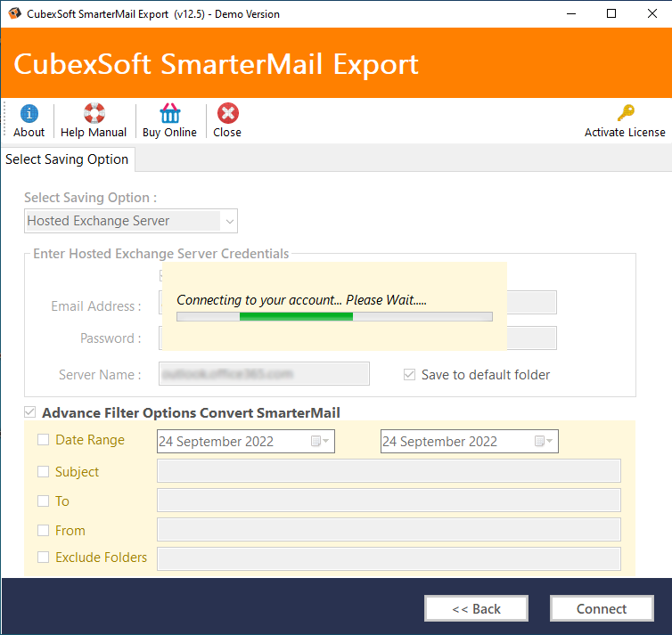Toggle the Date Range checkbox
Image resolution: width=672 pixels, height=635 pixels.
point(44,440)
